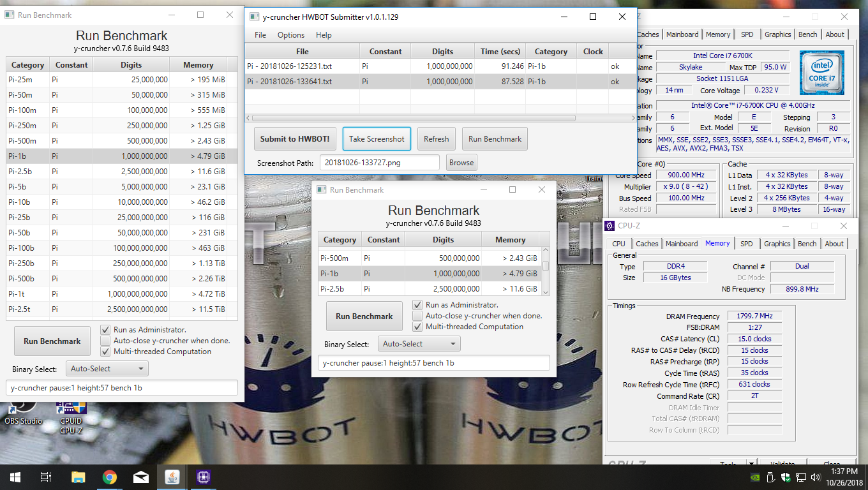868x490 pixels.
Task: Click Submit to HWBOT! button
Action: click(x=294, y=139)
